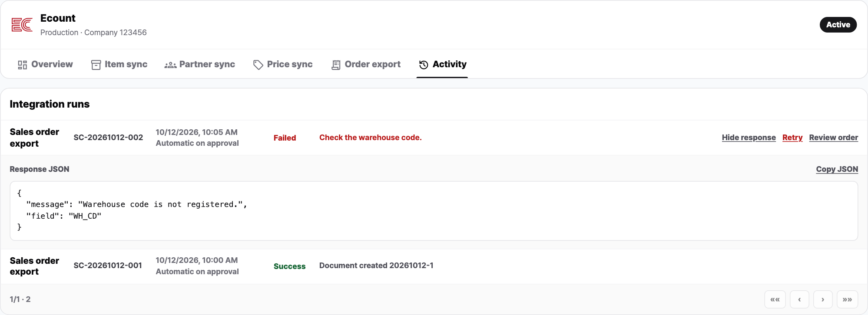This screenshot has height=315, width=868.
Task: Switch to the Item sync tab
Action: pos(119,65)
